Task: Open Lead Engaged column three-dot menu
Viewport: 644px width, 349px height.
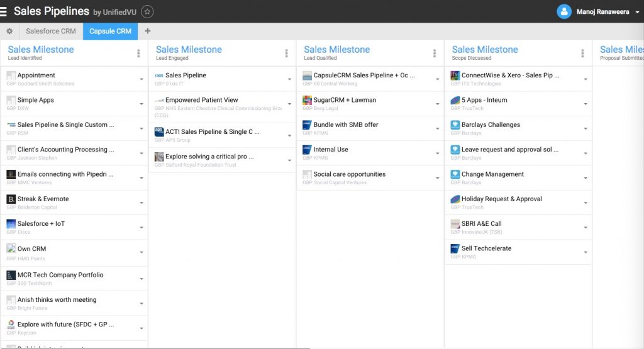Action: coord(287,53)
